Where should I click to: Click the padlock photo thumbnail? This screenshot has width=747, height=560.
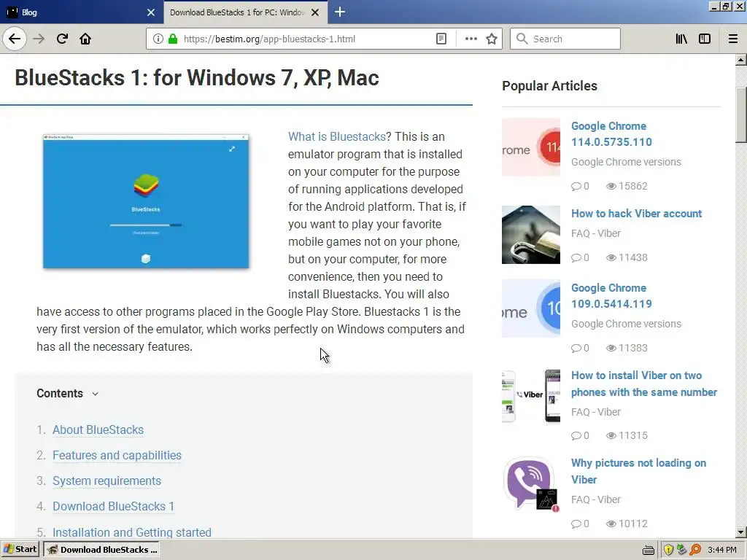pyautogui.click(x=531, y=235)
